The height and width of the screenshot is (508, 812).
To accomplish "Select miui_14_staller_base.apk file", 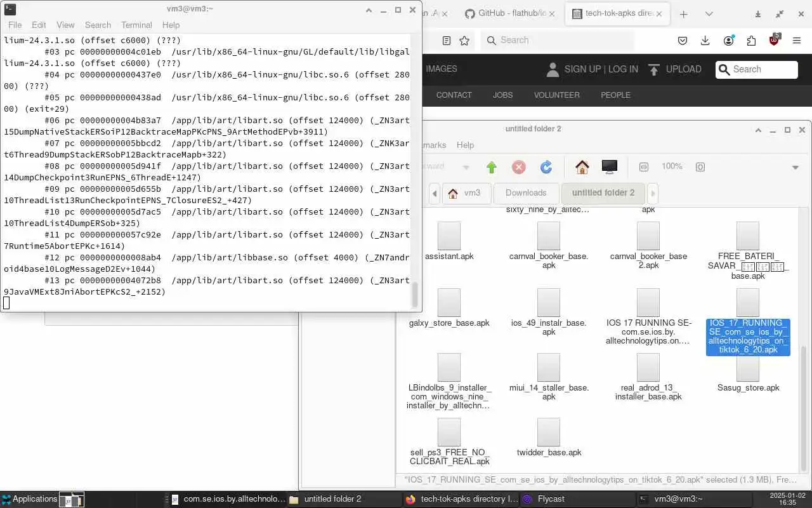I will click(549, 377).
